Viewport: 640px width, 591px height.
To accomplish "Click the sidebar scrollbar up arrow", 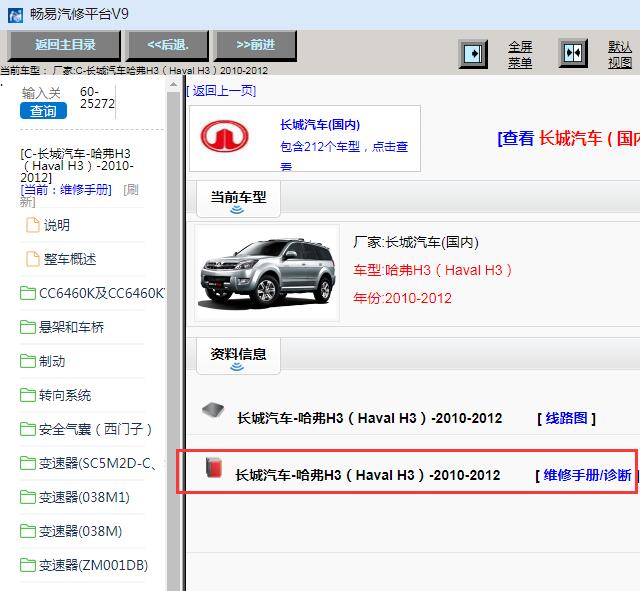I will pos(173,85).
